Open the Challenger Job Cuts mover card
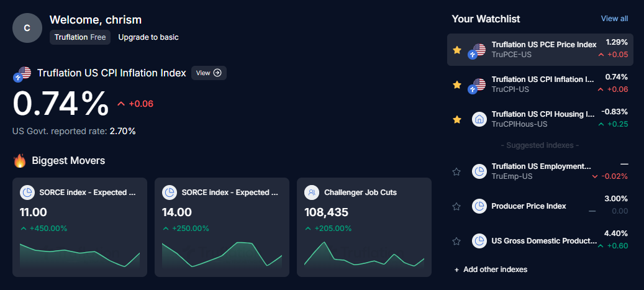Image resolution: width=644 pixels, height=290 pixels. pyautogui.click(x=364, y=227)
